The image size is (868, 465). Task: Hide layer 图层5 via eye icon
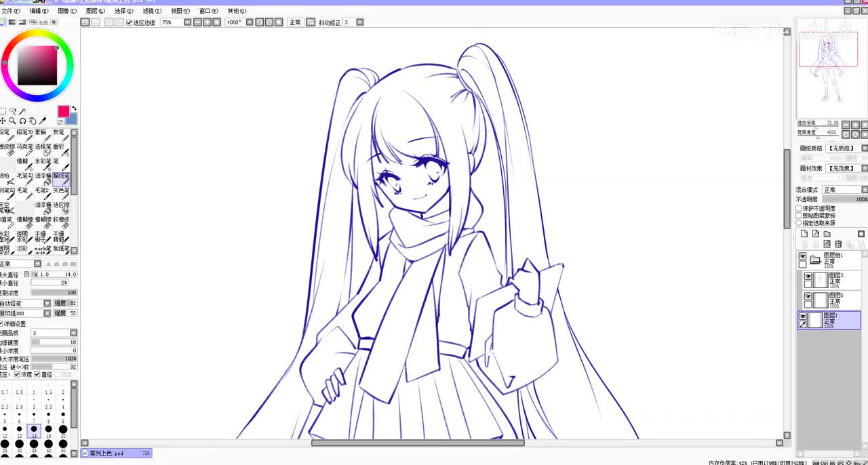[x=808, y=297]
